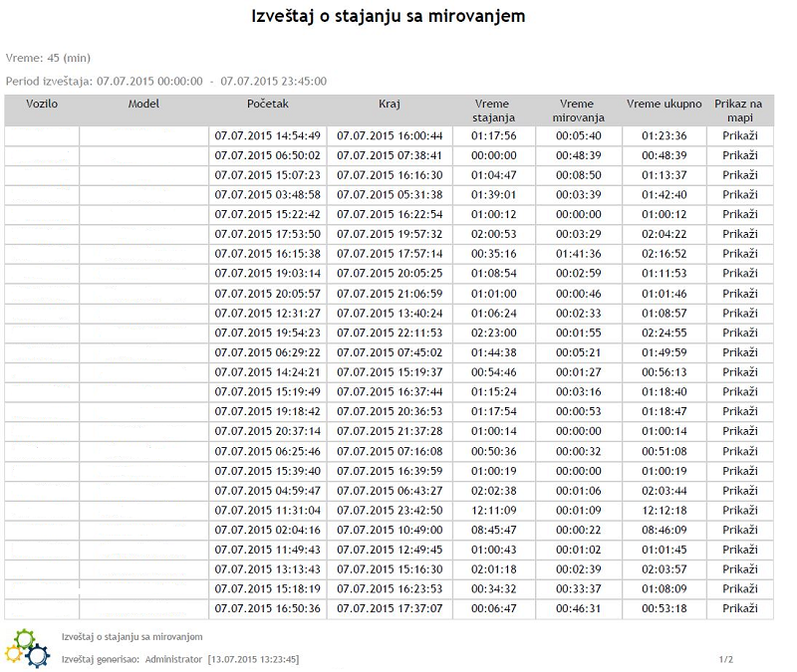Click Prikaži for row starting 06:25:46
The height and width of the screenshot is (672, 797).
[739, 452]
